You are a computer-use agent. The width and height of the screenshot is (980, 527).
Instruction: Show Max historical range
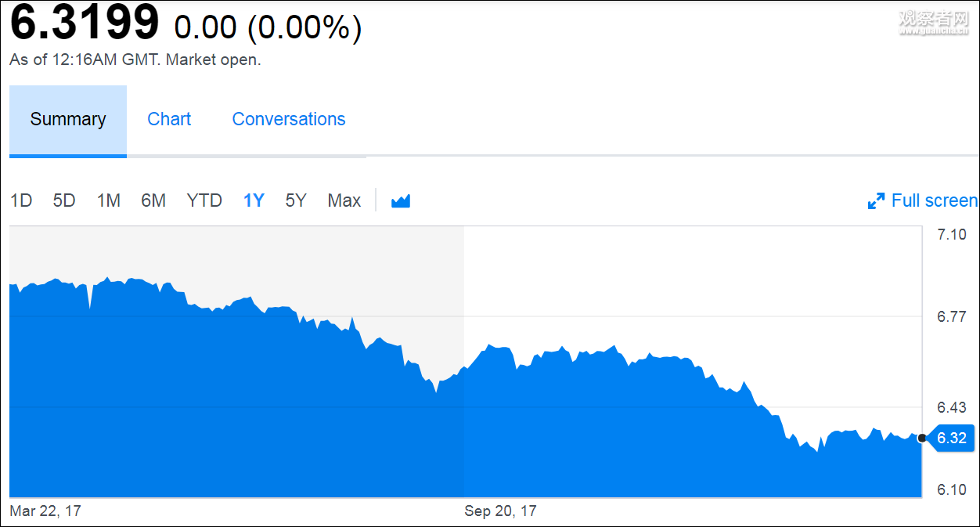(x=344, y=201)
